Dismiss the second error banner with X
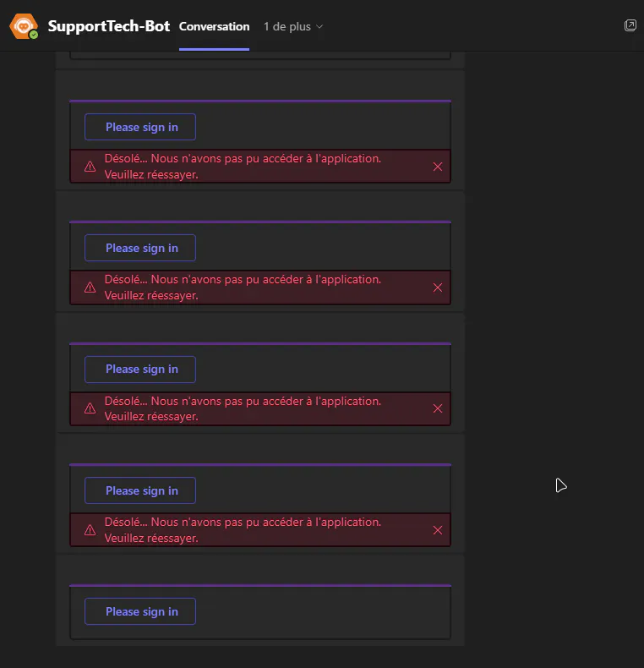This screenshot has height=668, width=644. [x=438, y=287]
